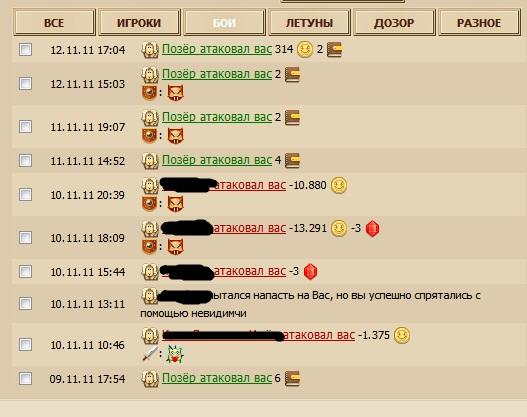Show the РАЗНОЕ tab
527x417 pixels.
coord(479,23)
